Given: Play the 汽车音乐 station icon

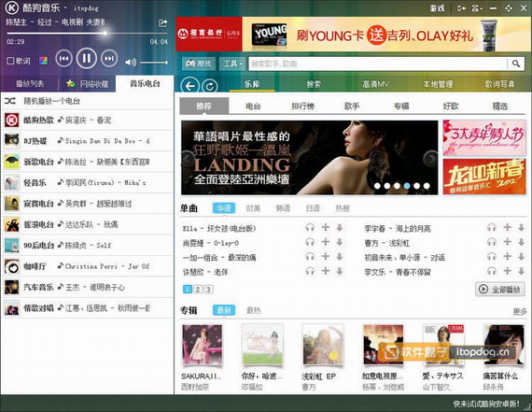Looking at the screenshot, I should pos(11,288).
